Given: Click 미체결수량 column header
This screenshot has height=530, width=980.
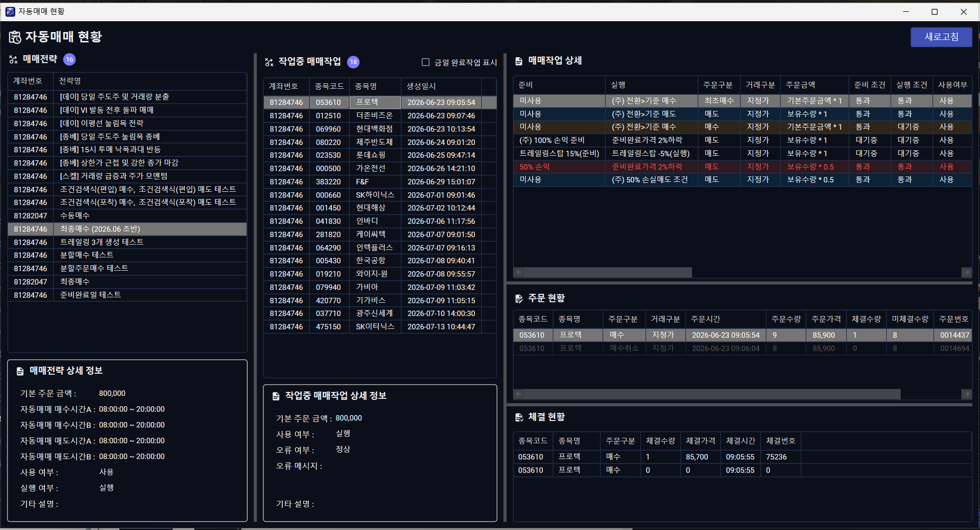Looking at the screenshot, I should point(910,319).
